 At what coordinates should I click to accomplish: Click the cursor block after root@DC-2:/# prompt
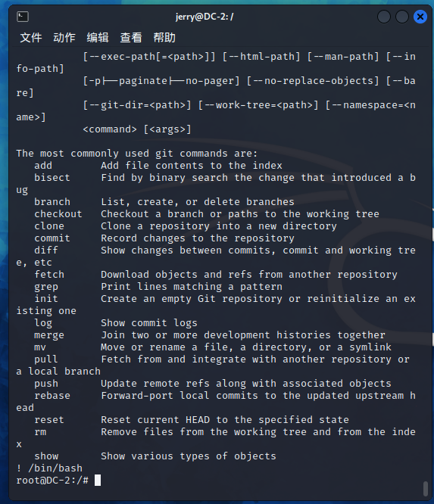[98, 481]
